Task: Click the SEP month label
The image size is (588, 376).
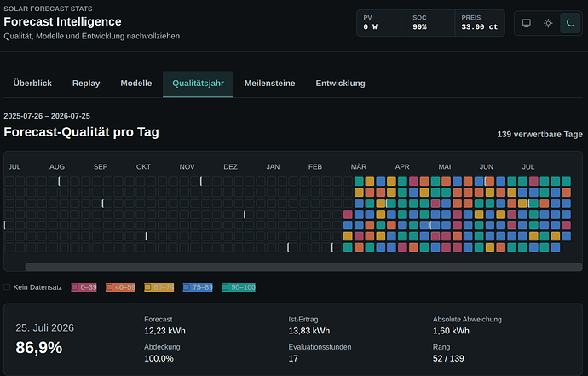Action: [x=101, y=166]
